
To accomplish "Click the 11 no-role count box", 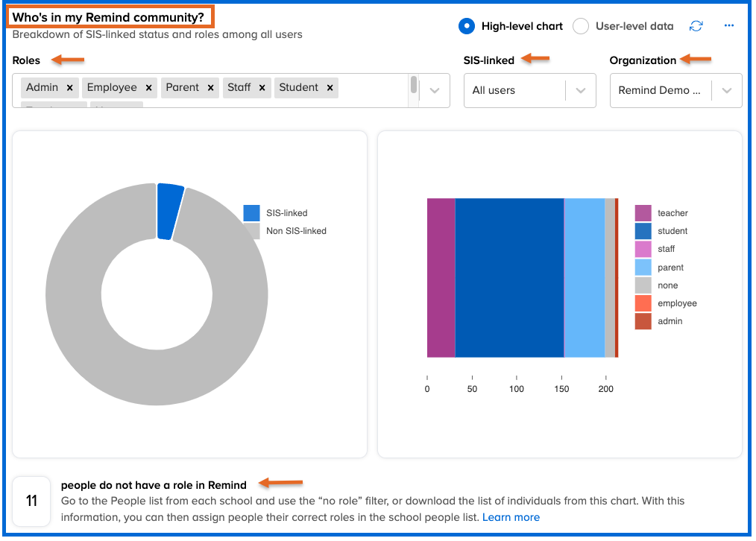I will (x=31, y=502).
